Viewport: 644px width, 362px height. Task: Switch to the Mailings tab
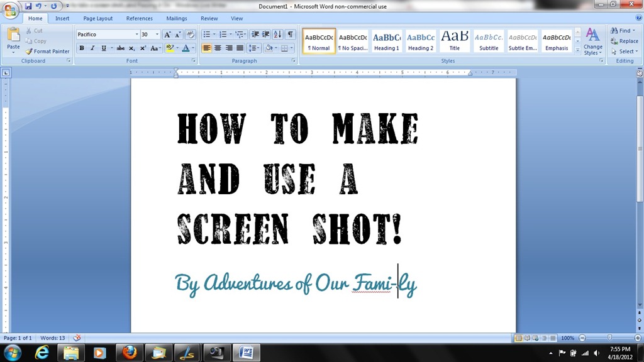coord(177,18)
